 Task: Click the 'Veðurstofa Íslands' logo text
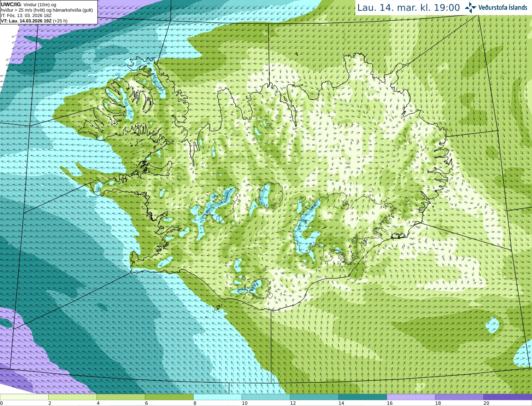(502, 7)
